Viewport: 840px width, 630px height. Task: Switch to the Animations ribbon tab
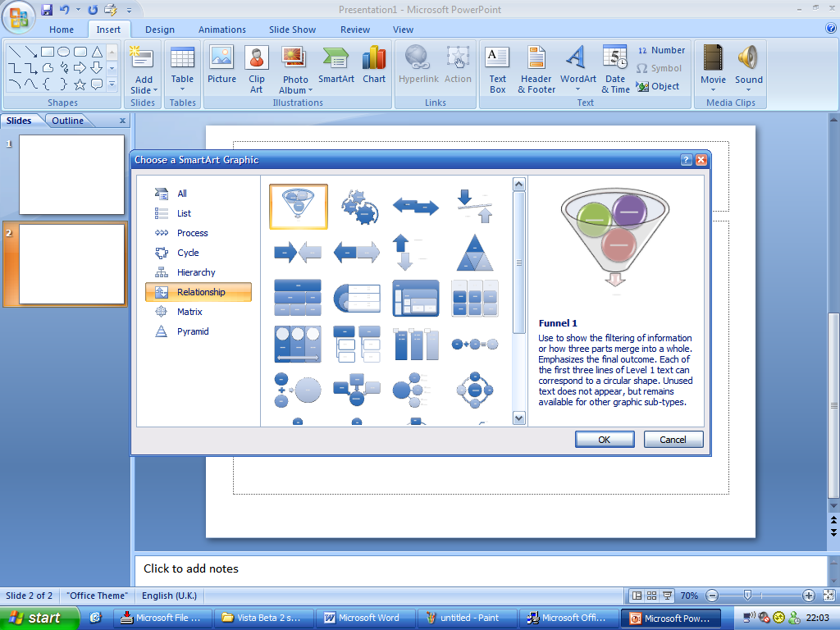221,29
